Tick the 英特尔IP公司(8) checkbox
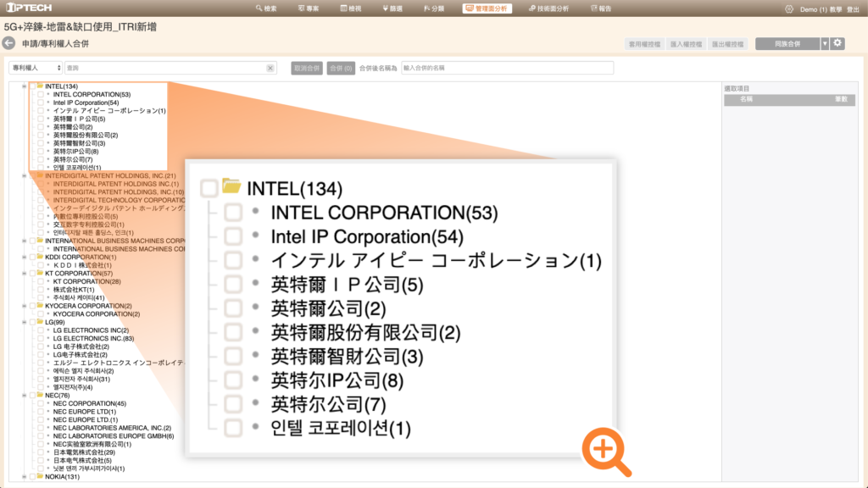 coord(41,151)
